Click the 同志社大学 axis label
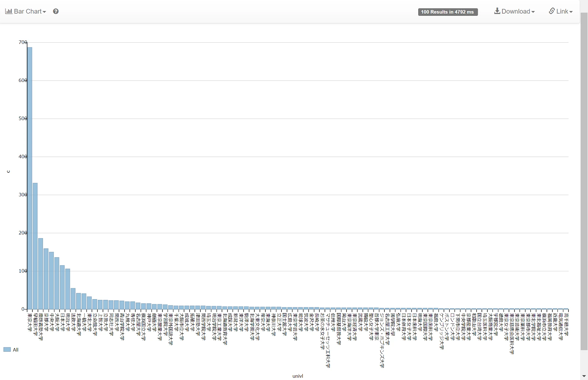588x380 pixels. 111,325
